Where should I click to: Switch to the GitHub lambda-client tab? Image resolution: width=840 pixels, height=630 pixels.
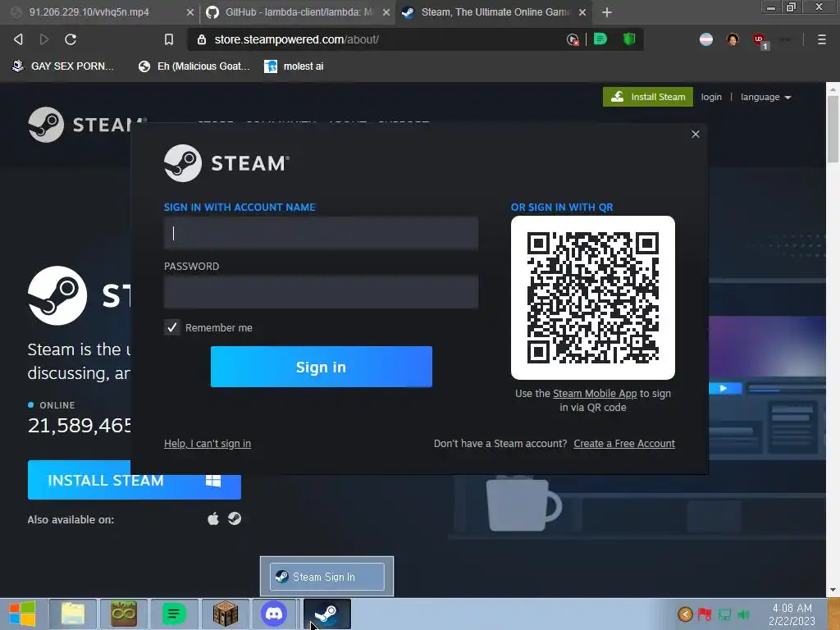(x=297, y=12)
